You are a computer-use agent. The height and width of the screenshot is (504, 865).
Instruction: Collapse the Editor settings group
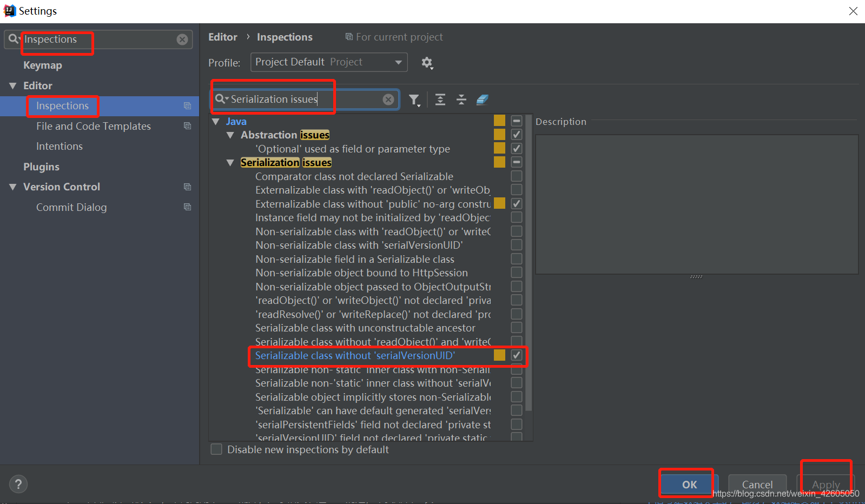coord(13,86)
